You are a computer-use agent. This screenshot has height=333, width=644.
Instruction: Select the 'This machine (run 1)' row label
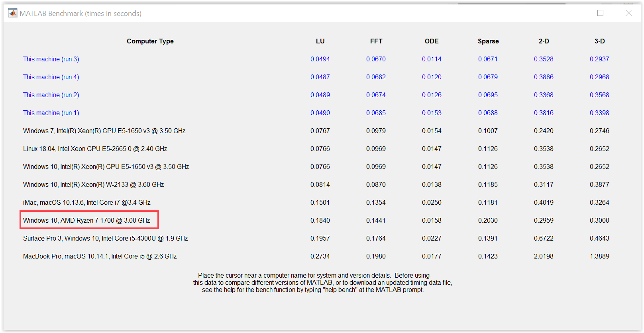pyautogui.click(x=51, y=113)
